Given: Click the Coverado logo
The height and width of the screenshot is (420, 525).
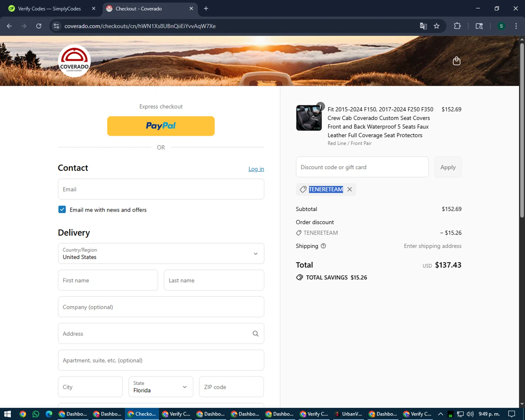Looking at the screenshot, I should click(74, 61).
